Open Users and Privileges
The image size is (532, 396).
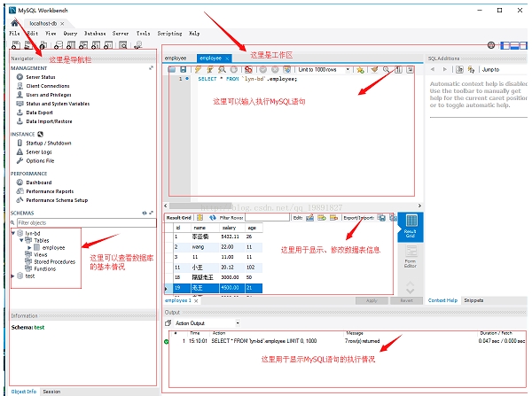(x=49, y=95)
